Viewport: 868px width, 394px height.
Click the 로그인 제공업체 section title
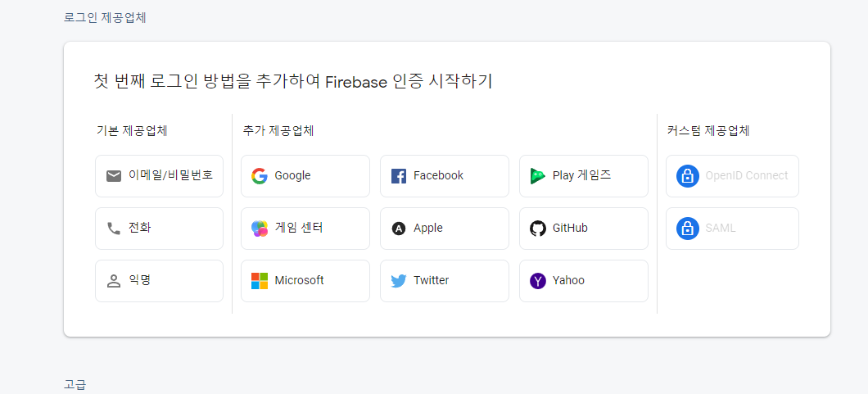tap(105, 18)
